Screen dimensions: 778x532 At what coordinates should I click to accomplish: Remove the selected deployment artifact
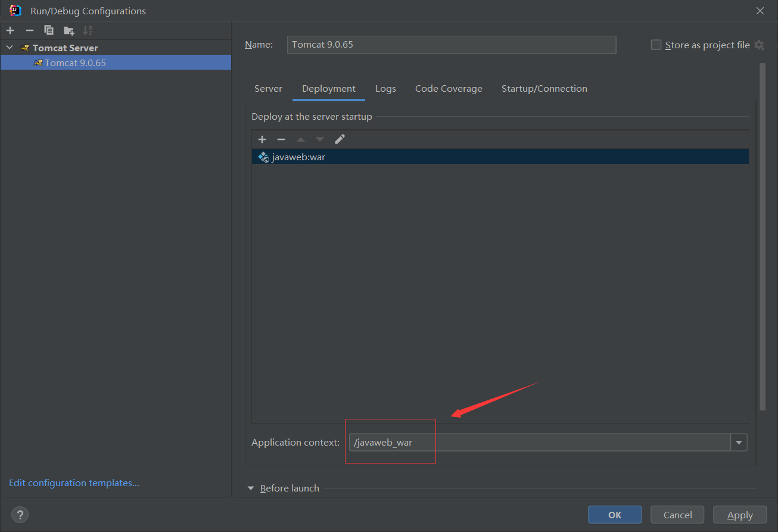(281, 139)
